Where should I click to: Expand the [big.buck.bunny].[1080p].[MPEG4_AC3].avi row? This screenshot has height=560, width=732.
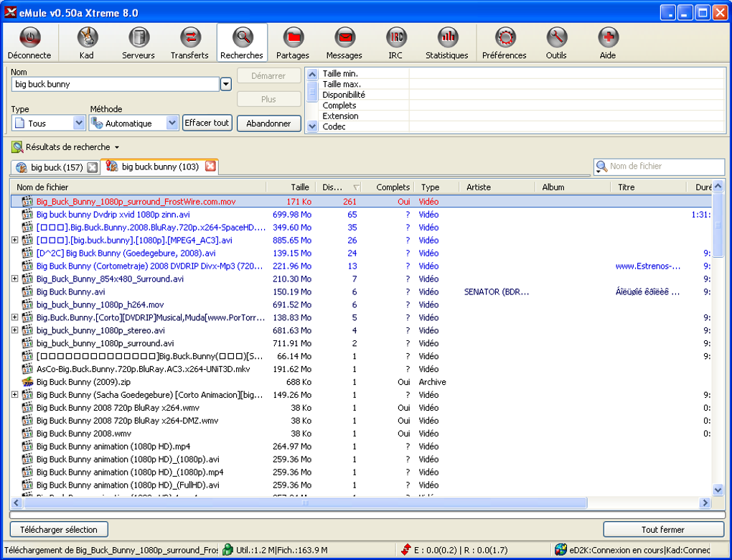click(15, 240)
